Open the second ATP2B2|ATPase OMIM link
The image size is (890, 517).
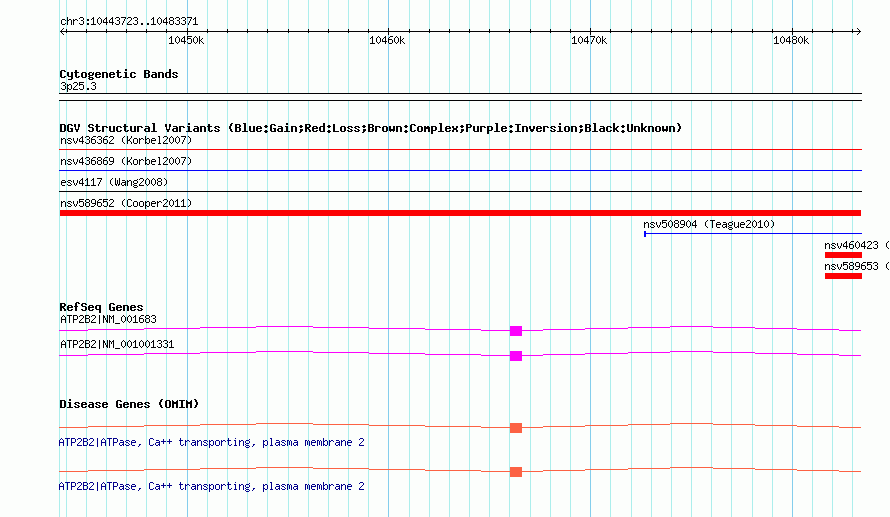[x=212, y=486]
